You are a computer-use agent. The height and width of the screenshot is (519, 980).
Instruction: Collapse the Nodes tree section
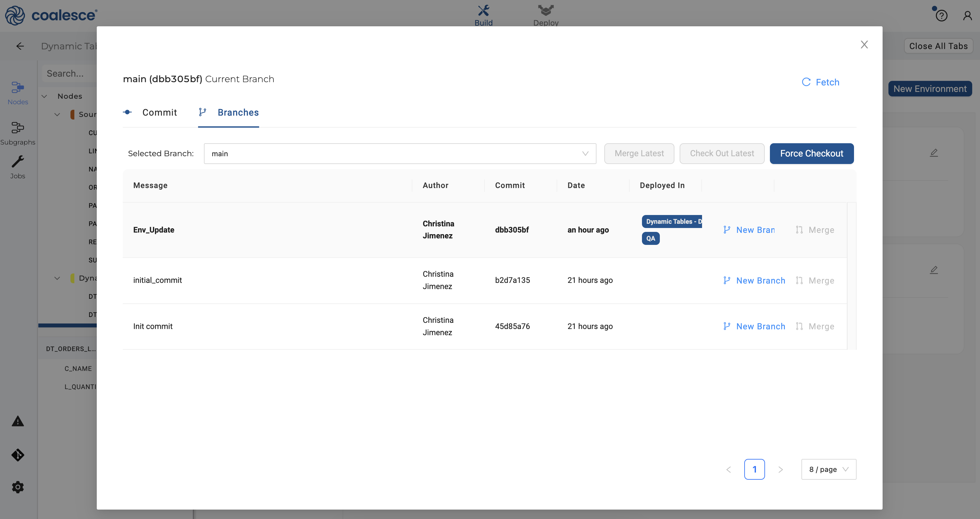[x=44, y=96]
